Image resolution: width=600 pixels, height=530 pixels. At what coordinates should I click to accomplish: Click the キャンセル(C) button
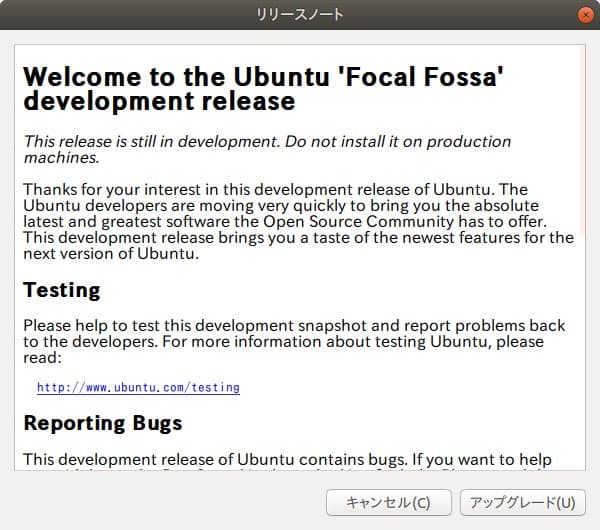pyautogui.click(x=389, y=502)
